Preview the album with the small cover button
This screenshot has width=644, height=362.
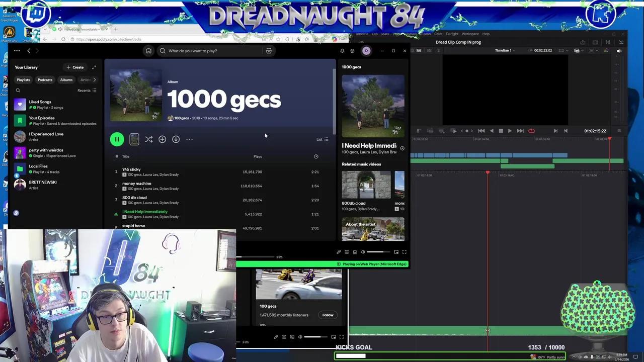point(134,139)
